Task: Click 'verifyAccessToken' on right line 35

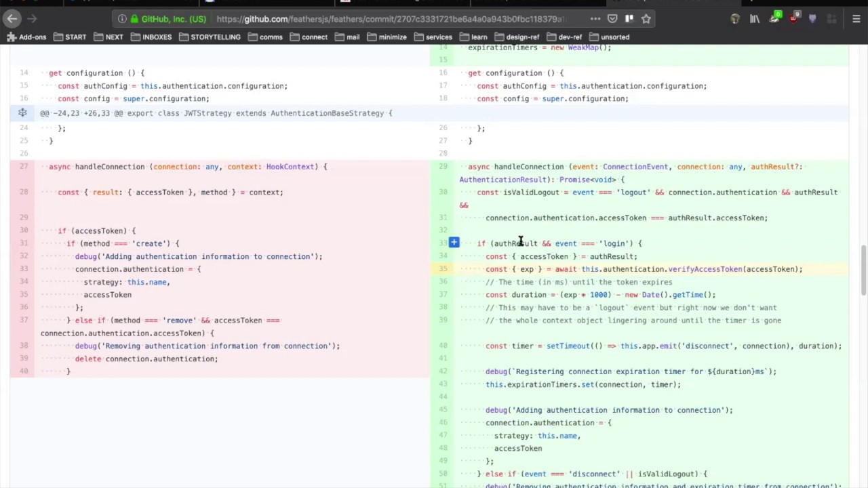Action: pos(705,269)
